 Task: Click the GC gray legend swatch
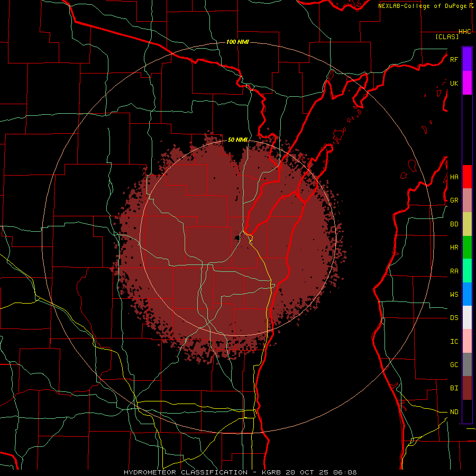(x=467, y=364)
